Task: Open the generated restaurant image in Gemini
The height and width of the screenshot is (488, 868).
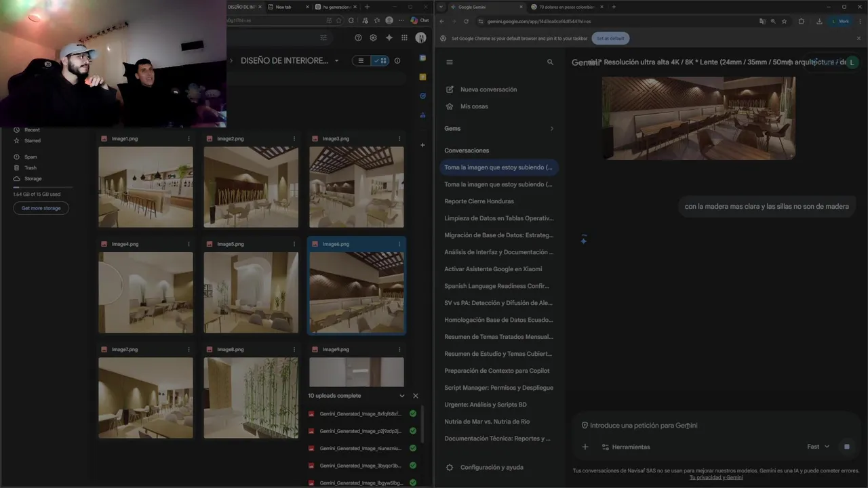Action: (x=698, y=118)
